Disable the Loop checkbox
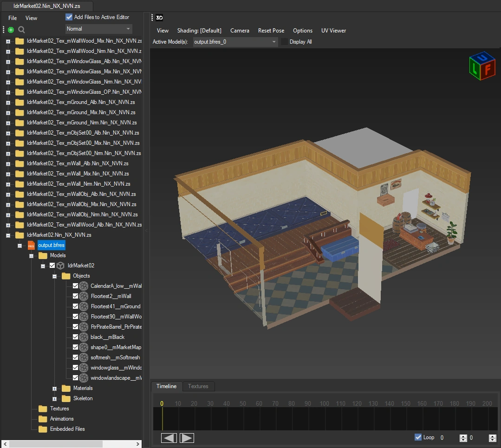This screenshot has height=448, width=501. (x=418, y=437)
